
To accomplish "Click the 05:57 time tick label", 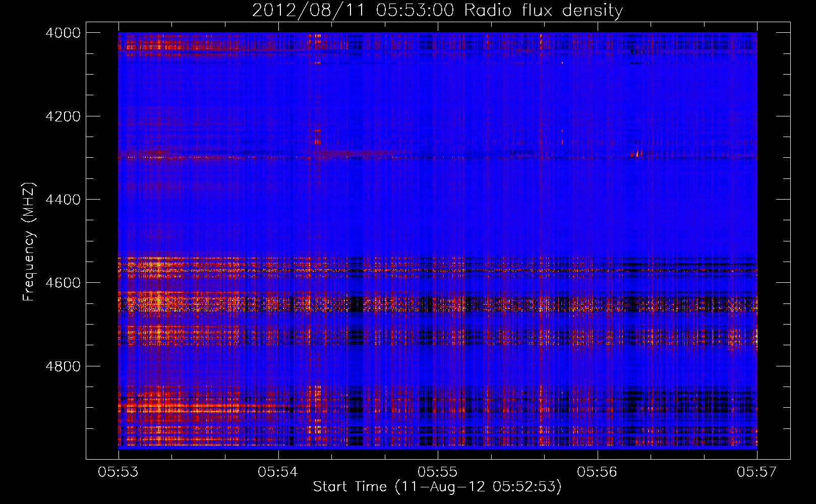I will (757, 472).
